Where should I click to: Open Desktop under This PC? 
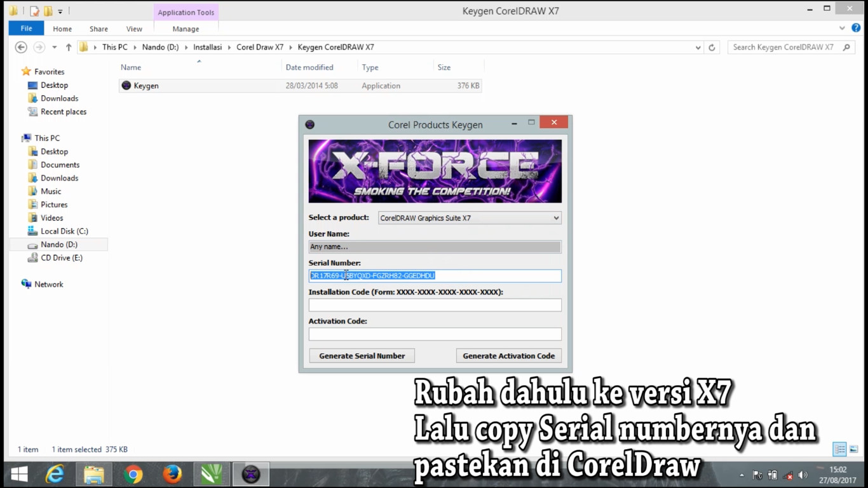(x=54, y=152)
